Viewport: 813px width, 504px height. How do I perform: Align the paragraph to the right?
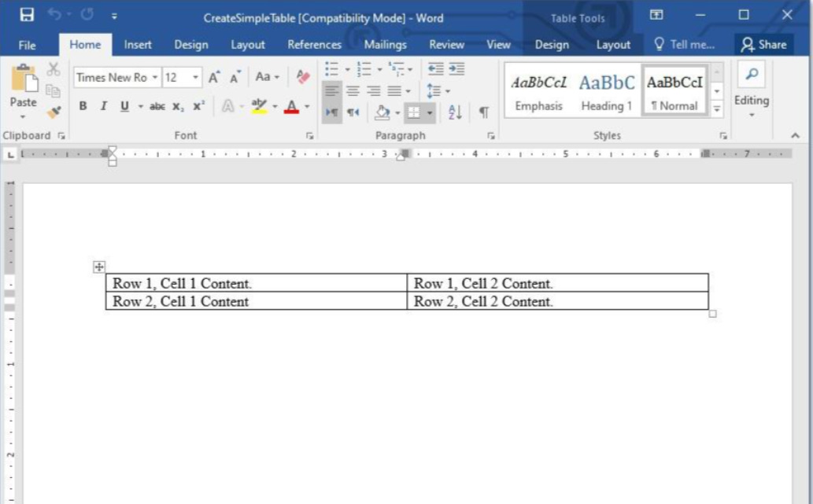[373, 91]
